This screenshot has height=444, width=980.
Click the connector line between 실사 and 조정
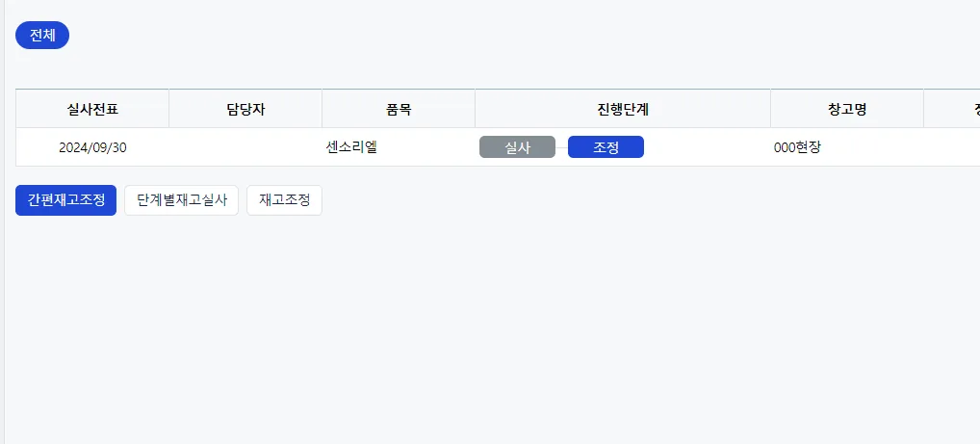click(561, 147)
